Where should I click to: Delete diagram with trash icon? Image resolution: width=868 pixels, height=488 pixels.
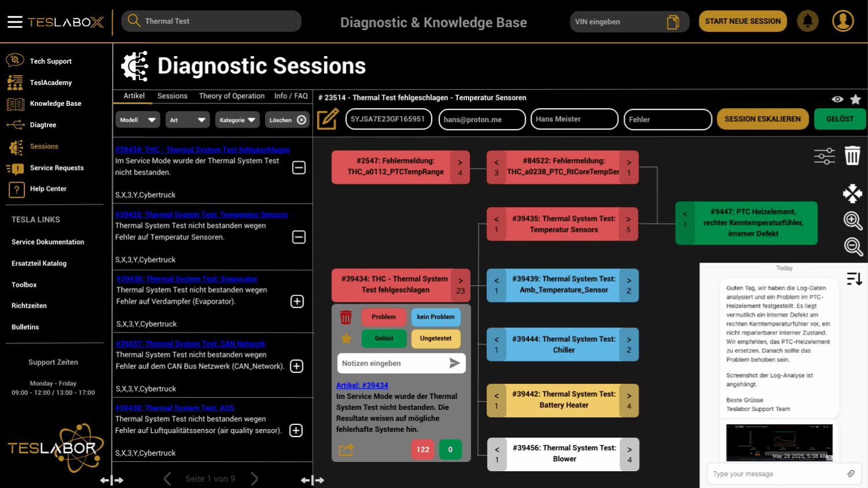pyautogui.click(x=852, y=156)
